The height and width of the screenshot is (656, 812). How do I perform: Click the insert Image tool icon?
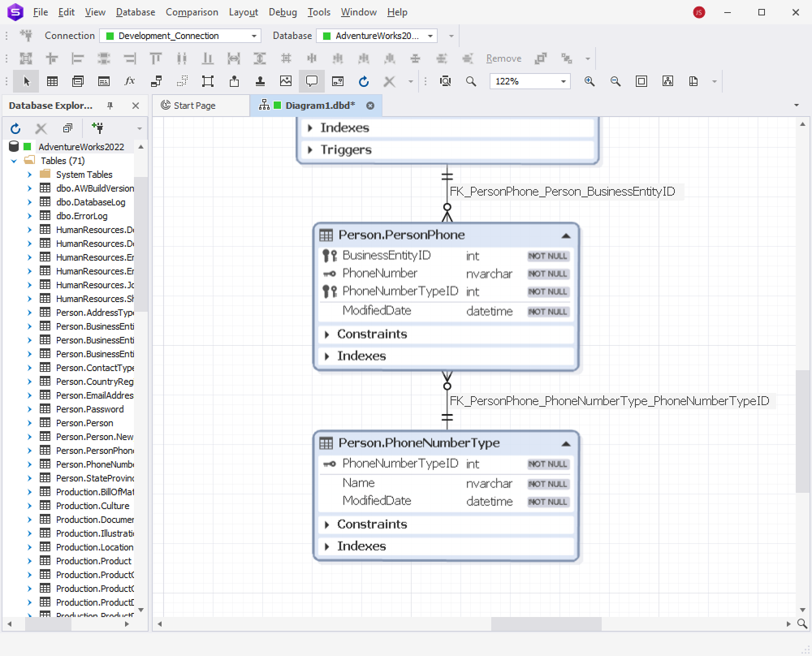(x=286, y=81)
